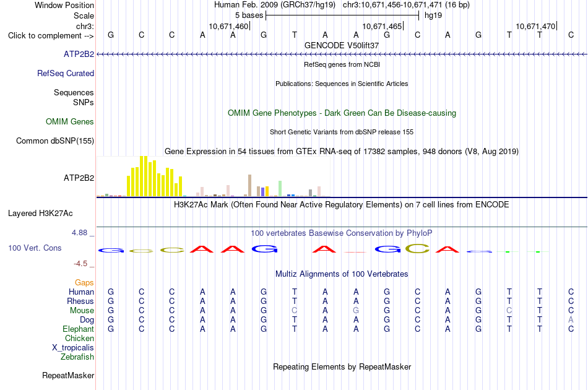Image resolution: width=588 pixels, height=390 pixels.
Task: Select the Elephant alignment row label
Action: pyautogui.click(x=78, y=329)
